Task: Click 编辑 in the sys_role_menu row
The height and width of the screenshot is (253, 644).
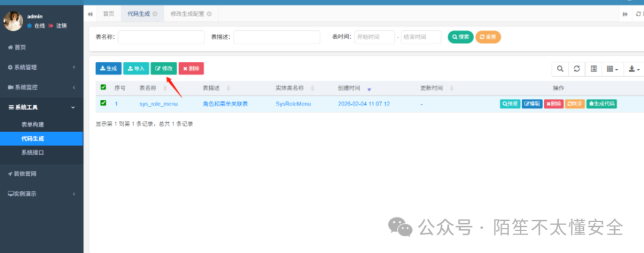Action: click(x=532, y=104)
